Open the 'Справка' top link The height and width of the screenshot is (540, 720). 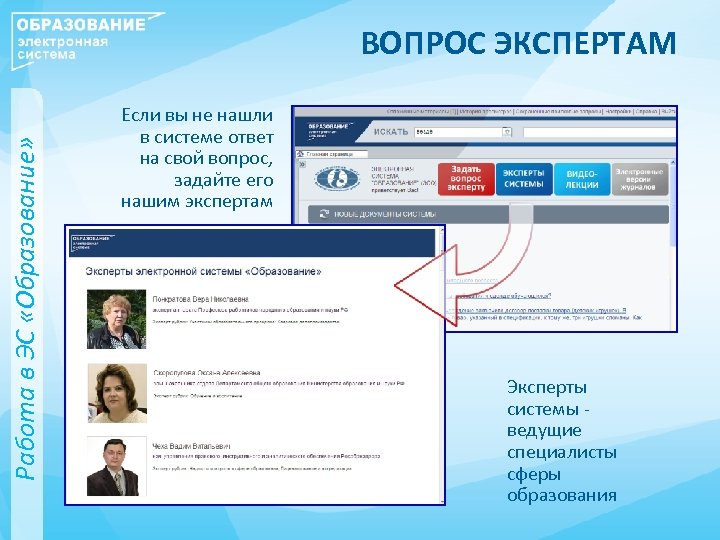pos(646,112)
